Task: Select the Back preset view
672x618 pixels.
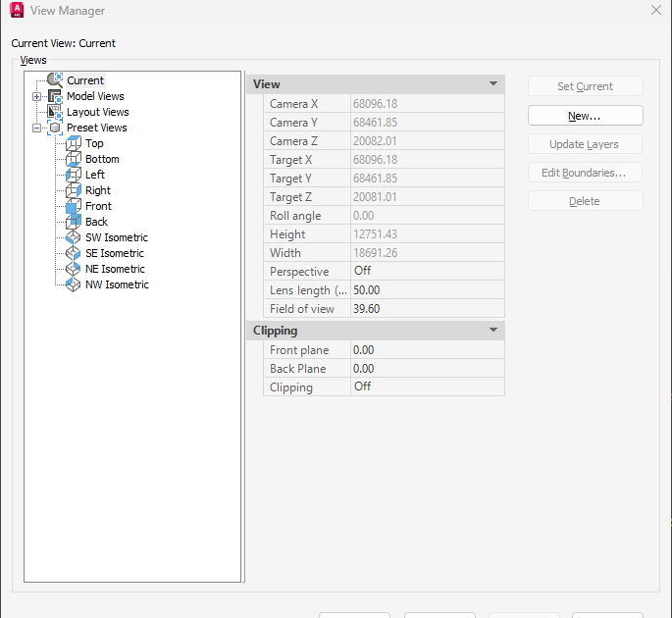Action: [96, 222]
